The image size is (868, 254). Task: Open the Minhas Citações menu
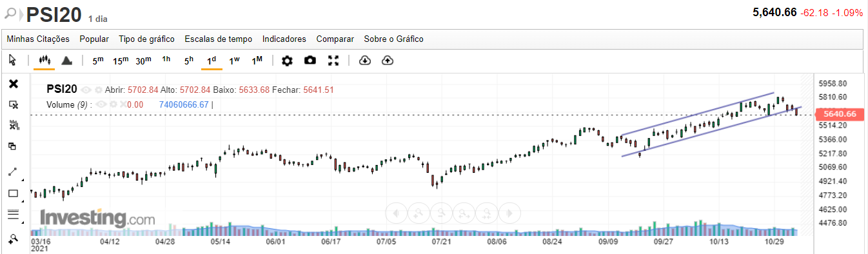tap(38, 39)
